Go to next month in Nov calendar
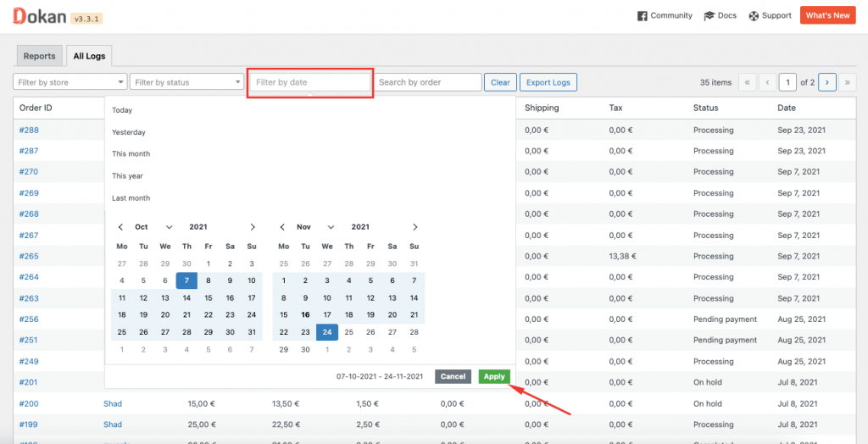868x444 pixels. click(x=415, y=227)
